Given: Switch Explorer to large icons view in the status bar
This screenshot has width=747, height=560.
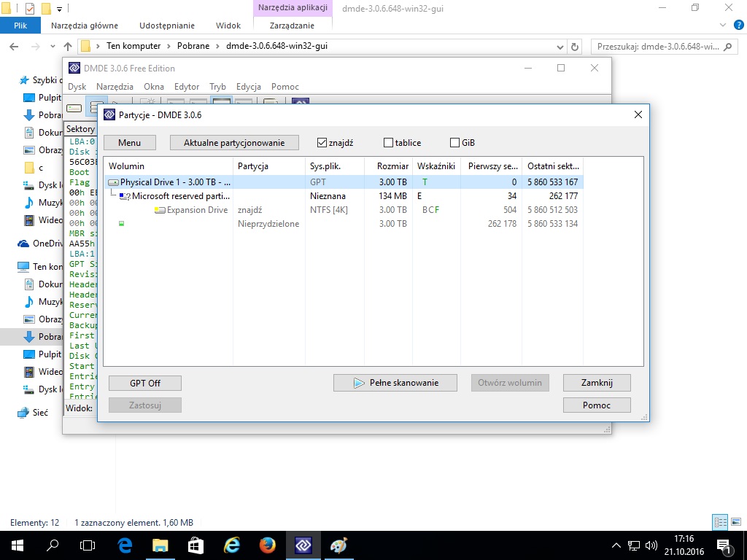Looking at the screenshot, I should [x=737, y=522].
